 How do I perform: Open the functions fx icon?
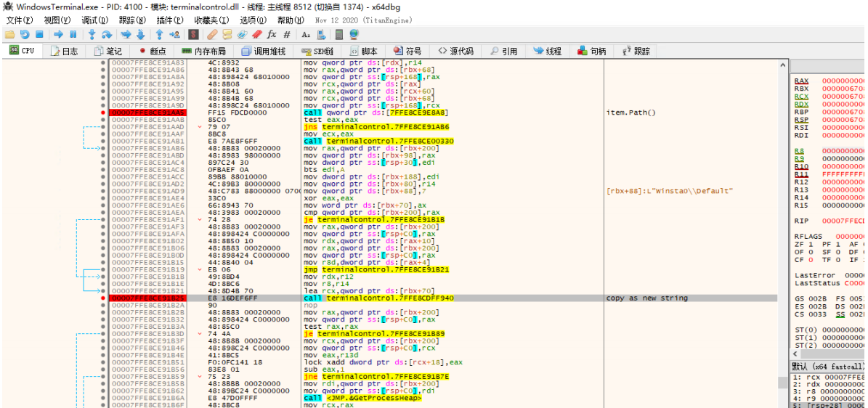(x=272, y=34)
